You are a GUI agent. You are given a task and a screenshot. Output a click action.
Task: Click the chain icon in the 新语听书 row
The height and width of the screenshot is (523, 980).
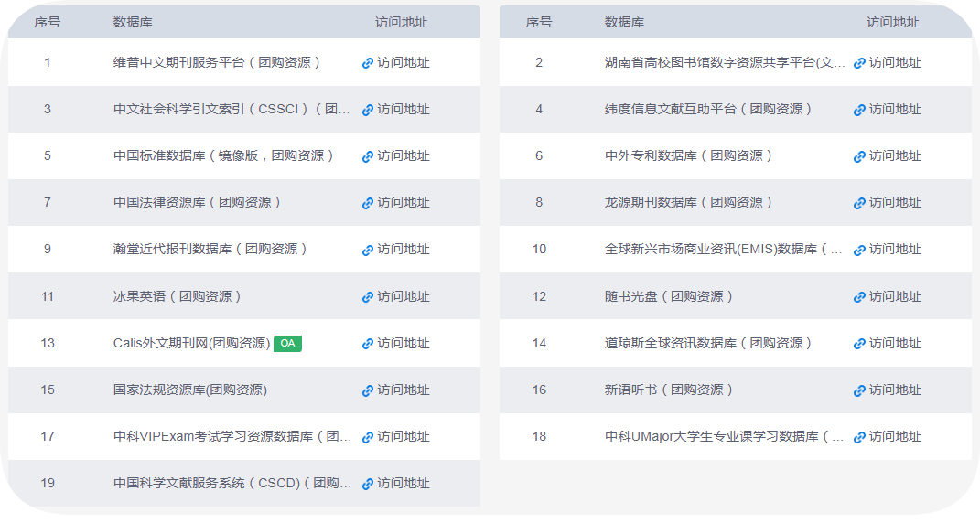859,390
